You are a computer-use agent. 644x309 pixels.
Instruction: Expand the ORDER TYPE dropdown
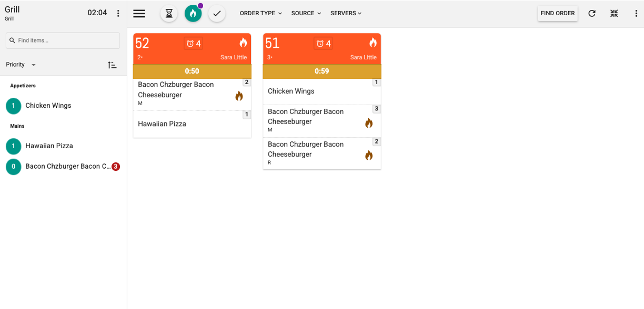point(260,14)
